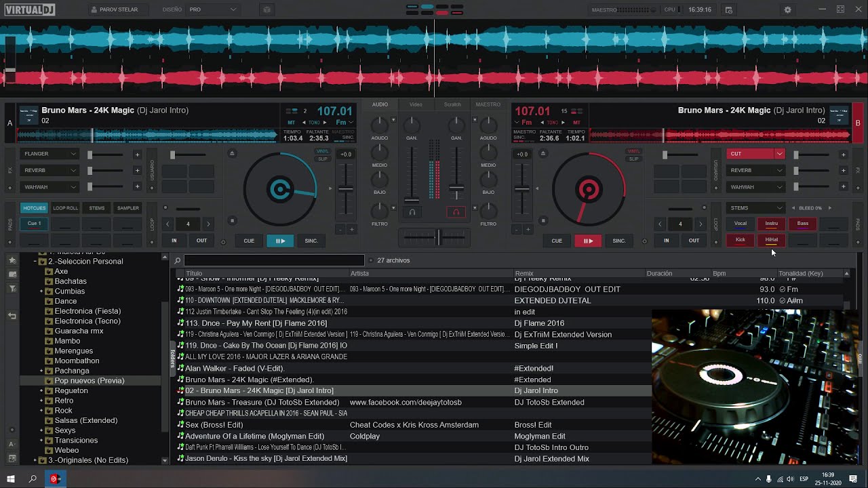The width and height of the screenshot is (868, 488).
Task: Toggle the Bass stem pad
Action: pyautogui.click(x=803, y=224)
